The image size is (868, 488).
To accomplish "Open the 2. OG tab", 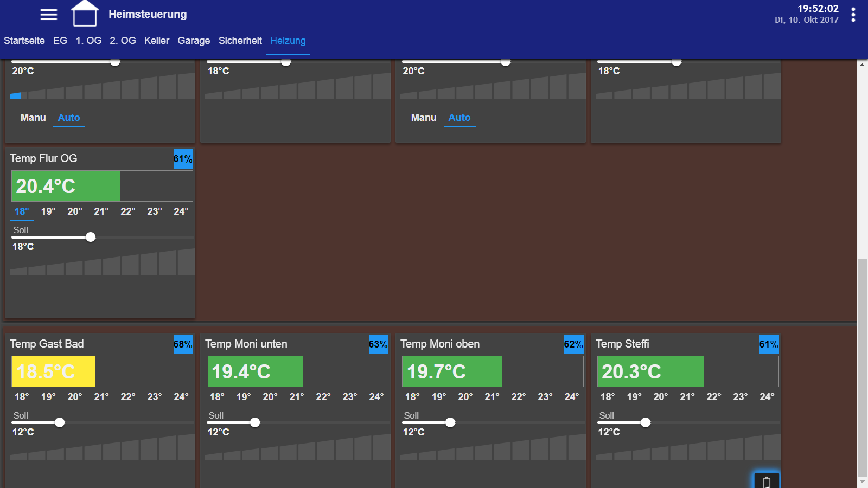I will tap(123, 41).
